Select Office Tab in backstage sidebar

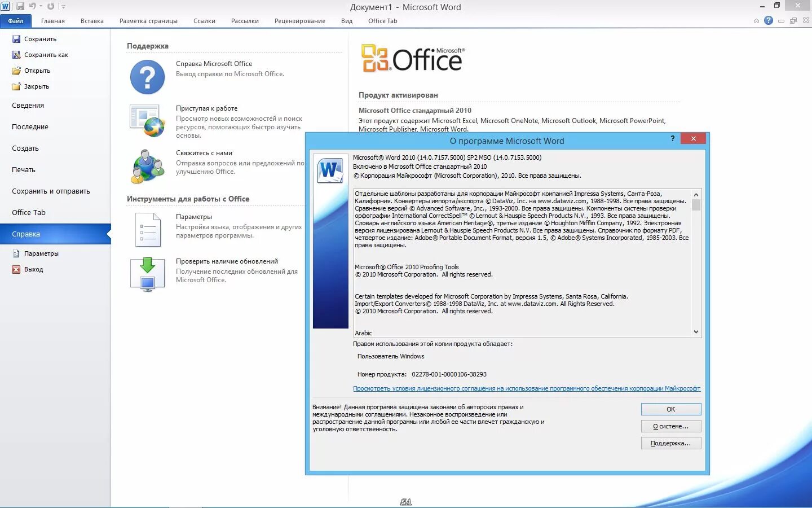(x=29, y=213)
